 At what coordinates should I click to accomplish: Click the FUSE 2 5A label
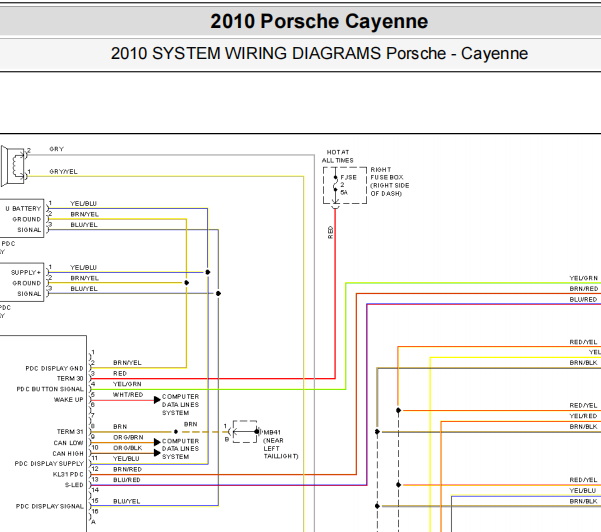pos(348,185)
